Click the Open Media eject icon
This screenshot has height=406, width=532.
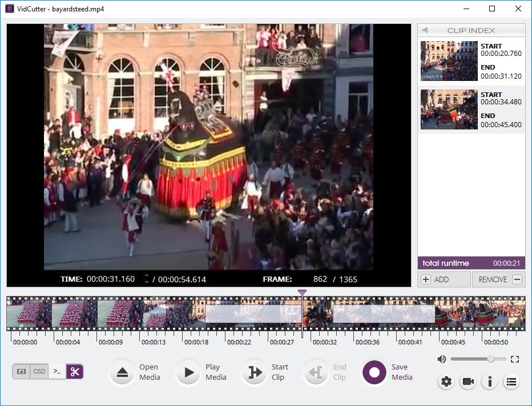[122, 372]
